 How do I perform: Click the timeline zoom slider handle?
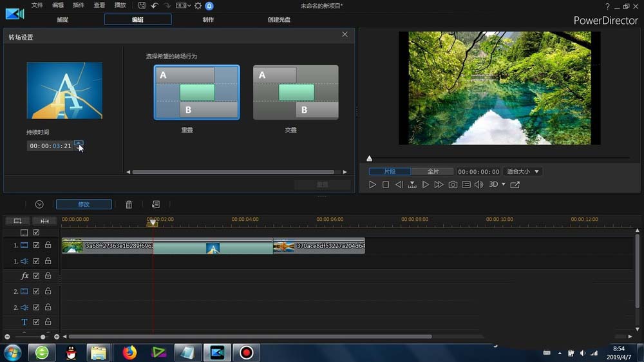[43, 337]
